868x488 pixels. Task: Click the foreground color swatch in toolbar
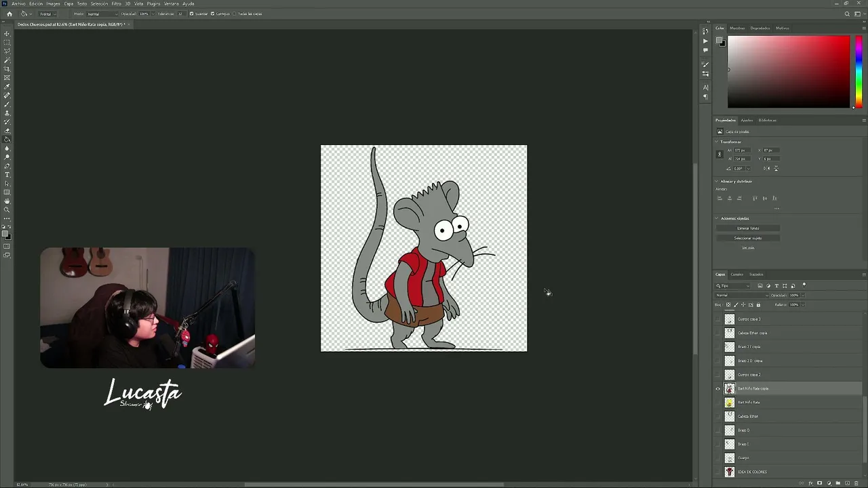point(5,235)
